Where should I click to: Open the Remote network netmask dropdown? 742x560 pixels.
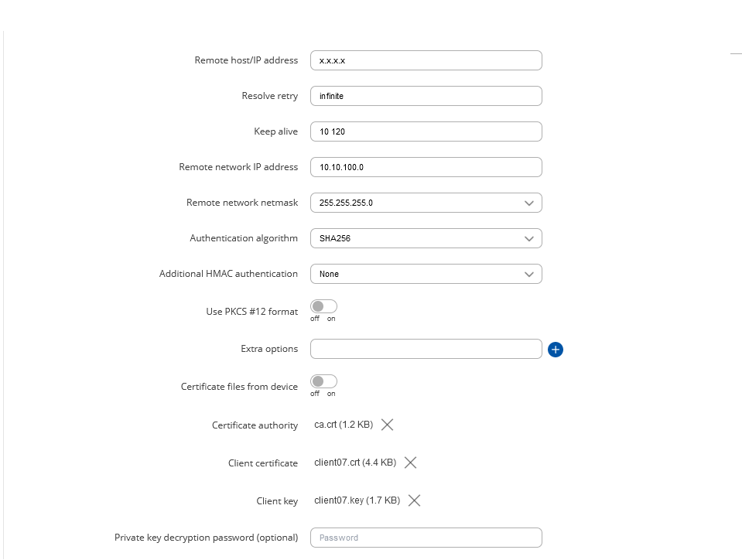(426, 203)
